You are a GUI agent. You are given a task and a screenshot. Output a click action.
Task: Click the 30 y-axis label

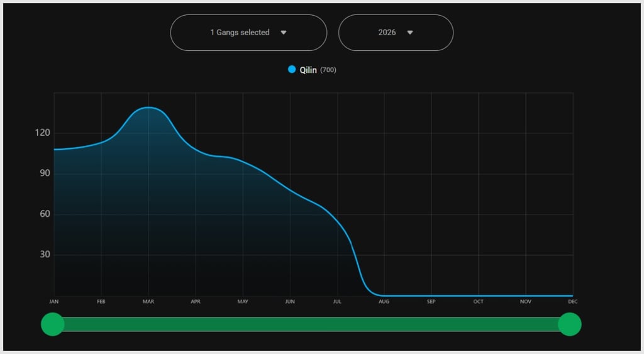pos(45,254)
